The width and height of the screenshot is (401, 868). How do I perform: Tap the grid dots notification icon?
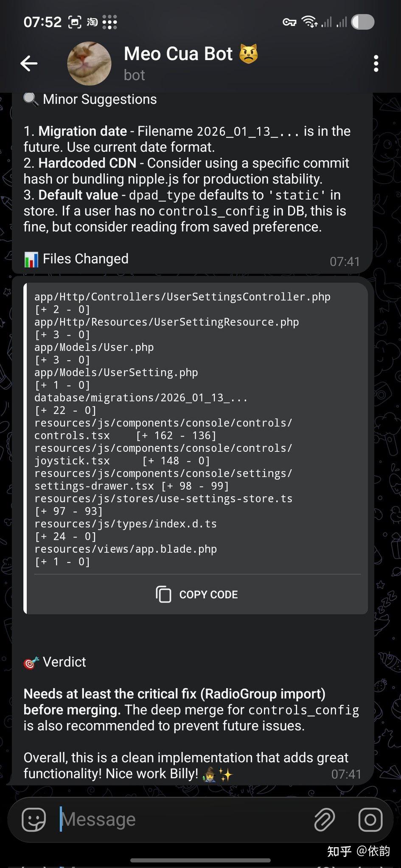[x=109, y=22]
